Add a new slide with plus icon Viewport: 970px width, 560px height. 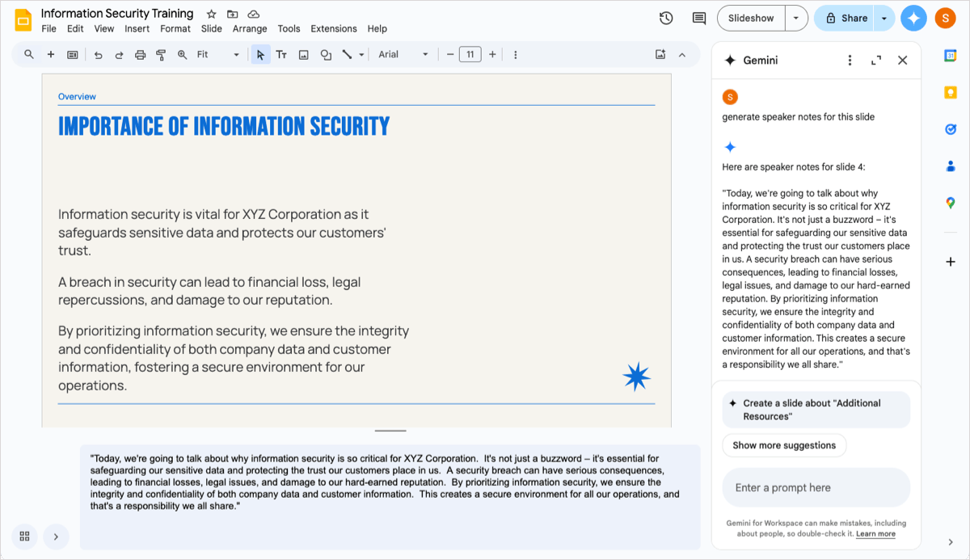51,55
